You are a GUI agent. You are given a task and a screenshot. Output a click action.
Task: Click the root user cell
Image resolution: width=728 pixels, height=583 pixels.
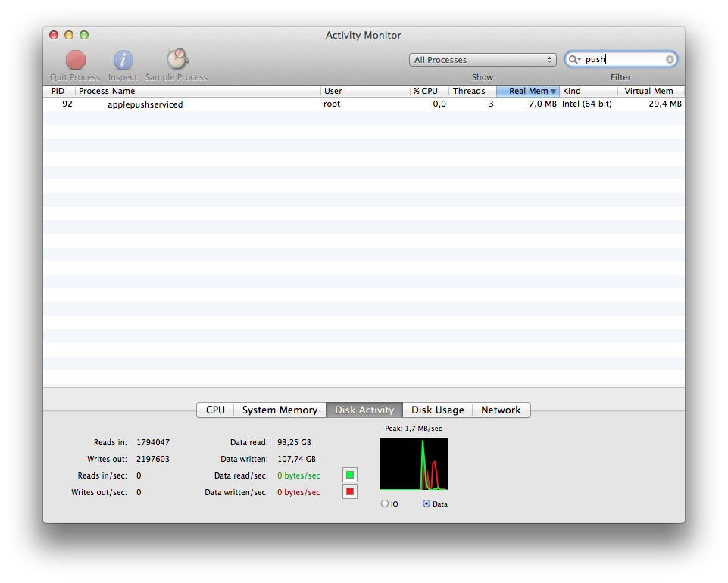(332, 104)
